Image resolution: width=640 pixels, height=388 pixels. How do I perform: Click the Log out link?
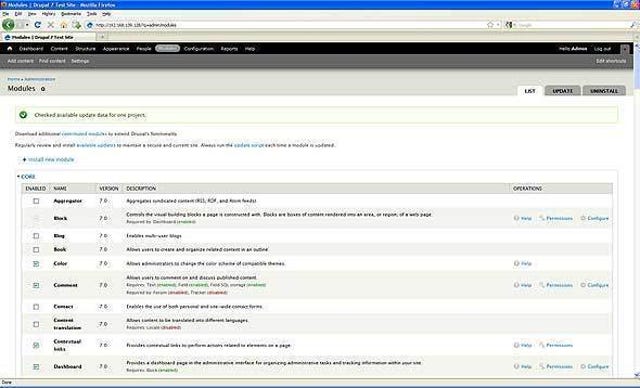[x=602, y=49]
